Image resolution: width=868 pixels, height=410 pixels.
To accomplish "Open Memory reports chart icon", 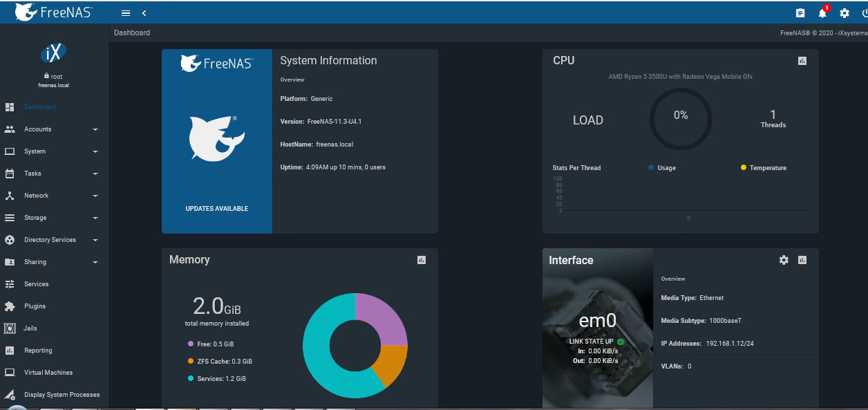I will tap(422, 260).
